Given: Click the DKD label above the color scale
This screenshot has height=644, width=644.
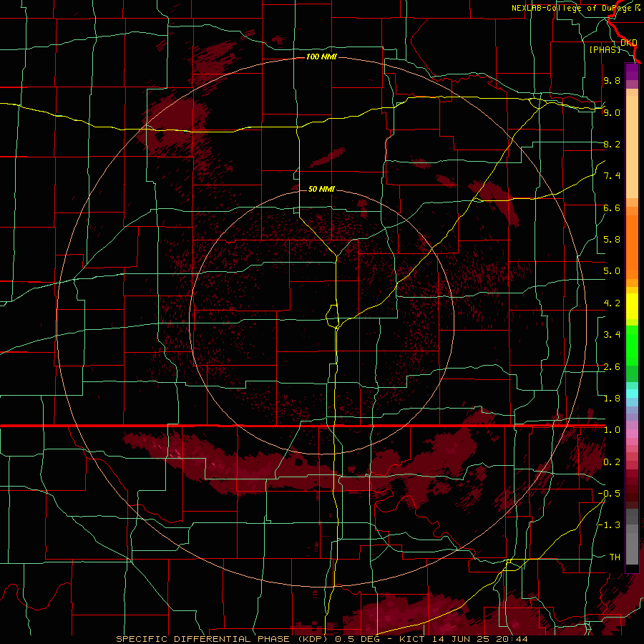Looking at the screenshot, I should (x=629, y=42).
